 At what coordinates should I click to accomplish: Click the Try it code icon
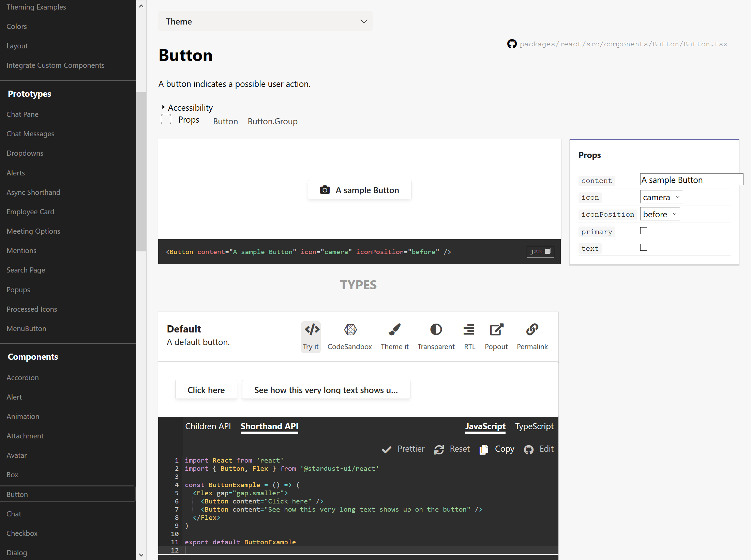[x=311, y=330]
